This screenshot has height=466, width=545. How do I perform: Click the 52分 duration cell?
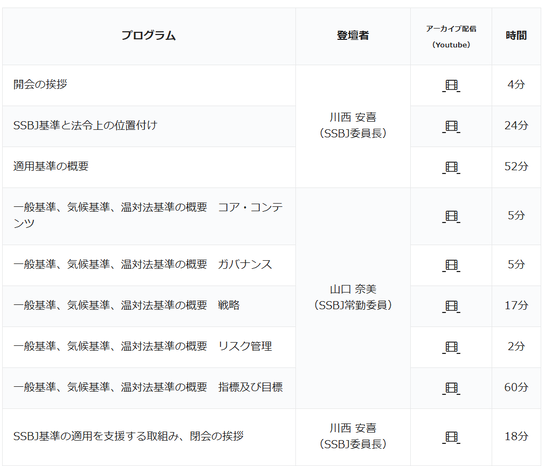516,166
